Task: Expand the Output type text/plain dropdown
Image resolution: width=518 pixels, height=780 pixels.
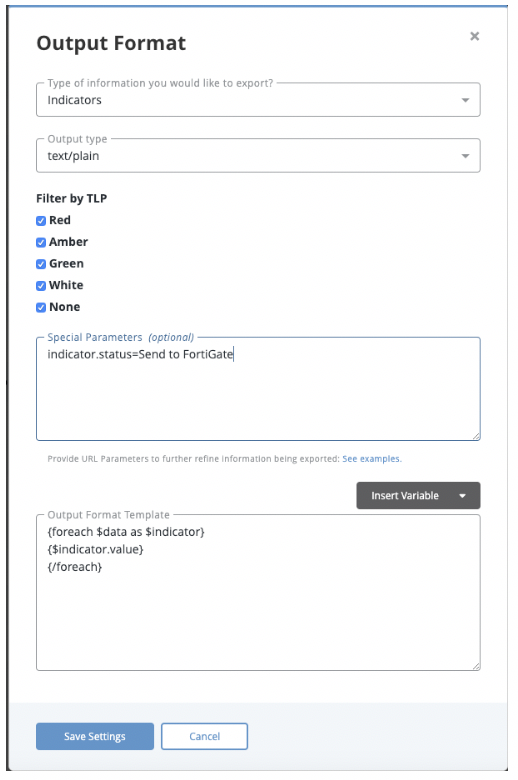Action: (258, 156)
